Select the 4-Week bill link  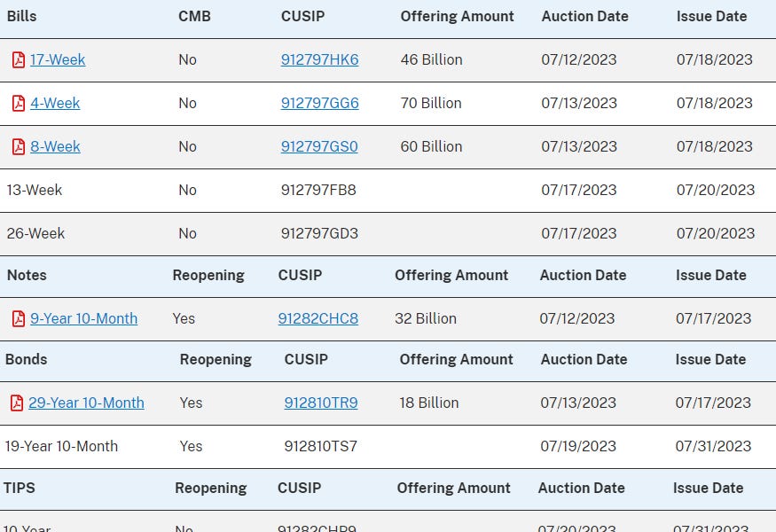pos(55,103)
